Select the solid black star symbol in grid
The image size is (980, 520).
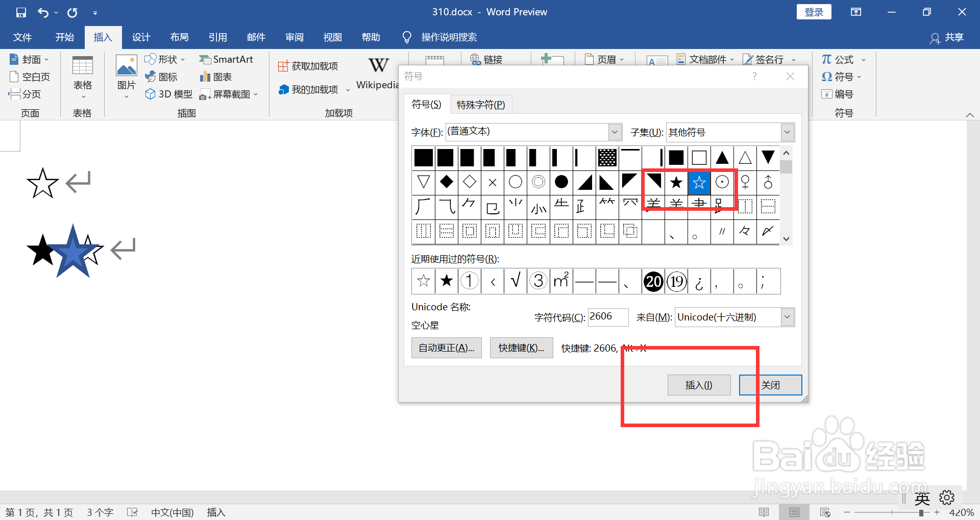click(676, 182)
